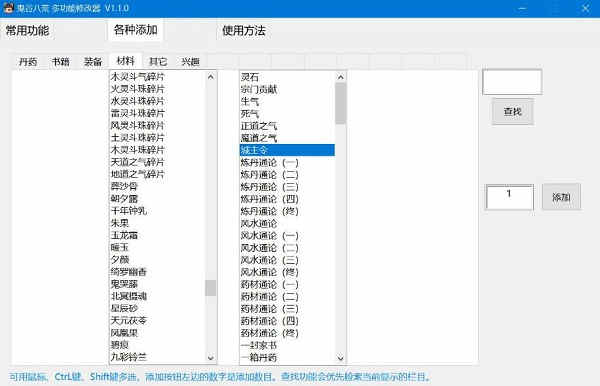Open the 书籍 sub-tab

coord(60,62)
